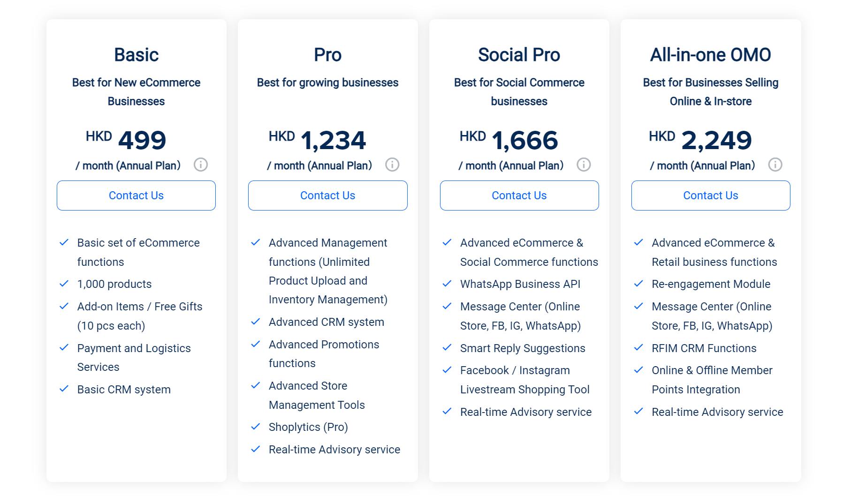The width and height of the screenshot is (850, 504).
Task: Click the checkmark next to RFIM CRM Functions
Action: 639,348
